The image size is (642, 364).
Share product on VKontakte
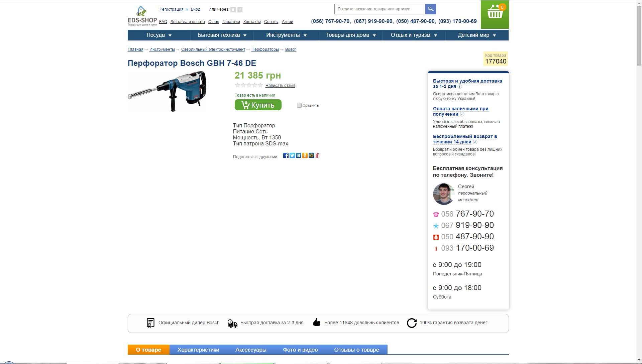pyautogui.click(x=299, y=155)
